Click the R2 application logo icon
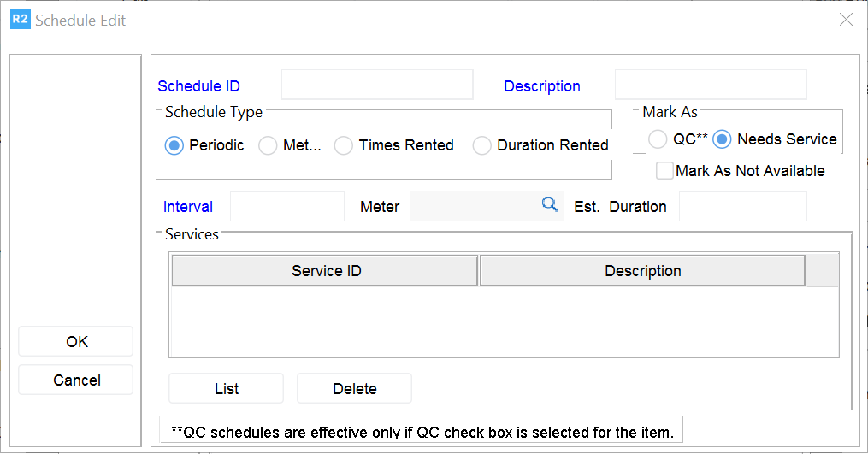The height and width of the screenshot is (454, 868). tap(20, 20)
